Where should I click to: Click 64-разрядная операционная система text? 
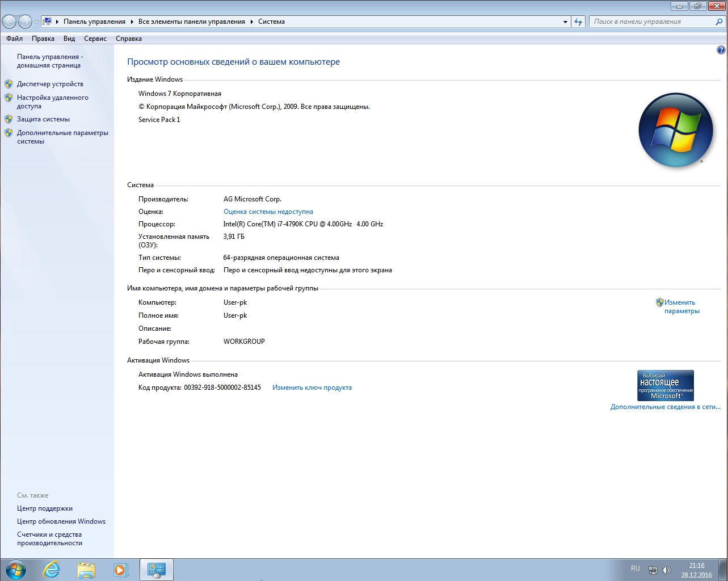tap(281, 258)
